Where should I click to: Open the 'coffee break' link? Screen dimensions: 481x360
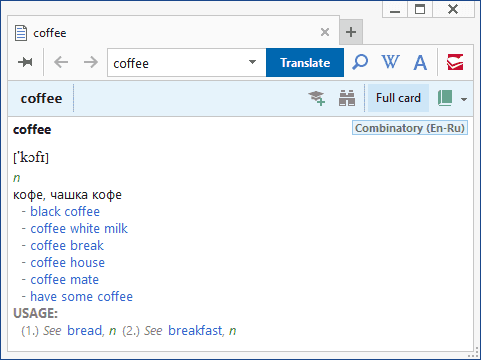67,246
